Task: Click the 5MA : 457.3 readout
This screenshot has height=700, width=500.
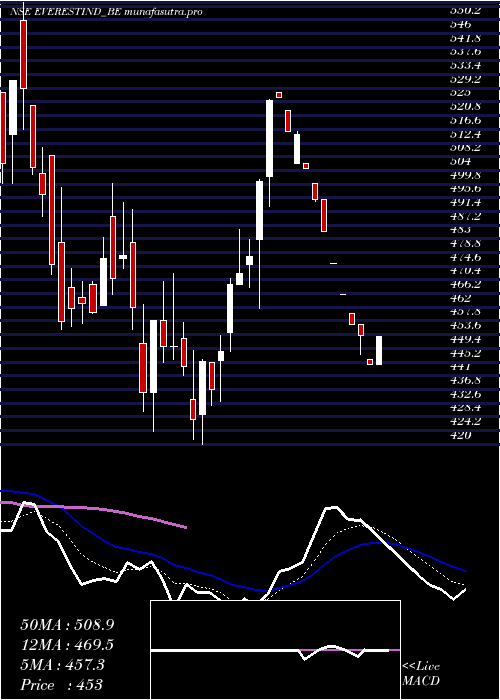Action: [63, 665]
